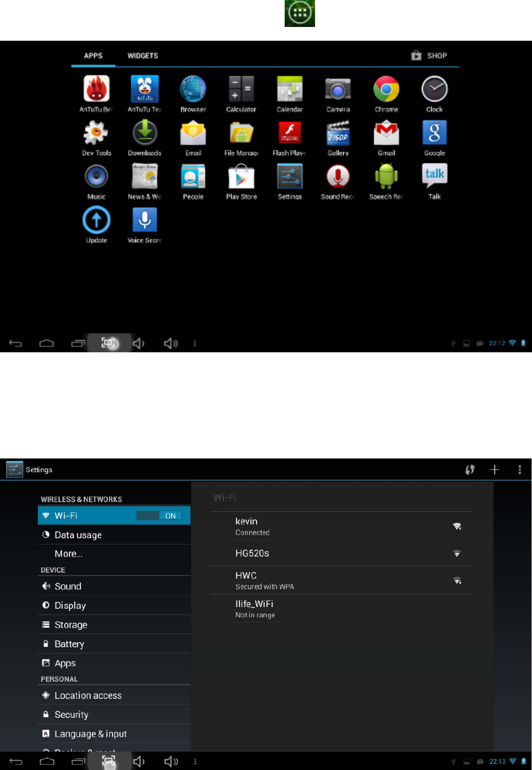Image resolution: width=532 pixels, height=770 pixels.
Task: Select Data usage in Settings
Action: [114, 535]
